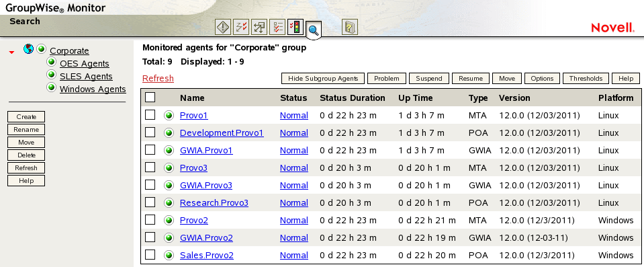Check the box for GWIA.Provo1
Screen dimensions: 644x267
150,150
